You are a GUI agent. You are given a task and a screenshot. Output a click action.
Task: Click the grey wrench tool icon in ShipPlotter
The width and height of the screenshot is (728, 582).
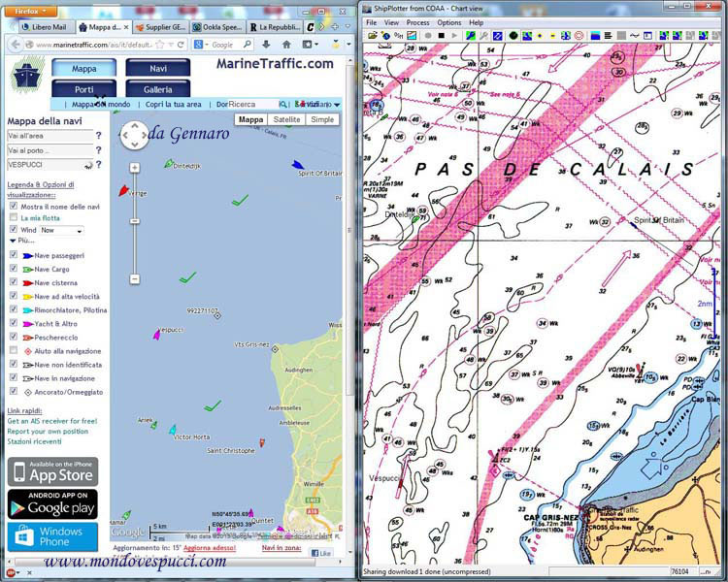pyautogui.click(x=483, y=35)
